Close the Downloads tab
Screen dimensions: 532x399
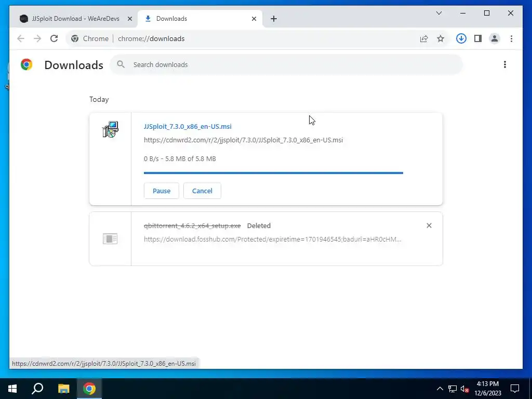coord(254,19)
